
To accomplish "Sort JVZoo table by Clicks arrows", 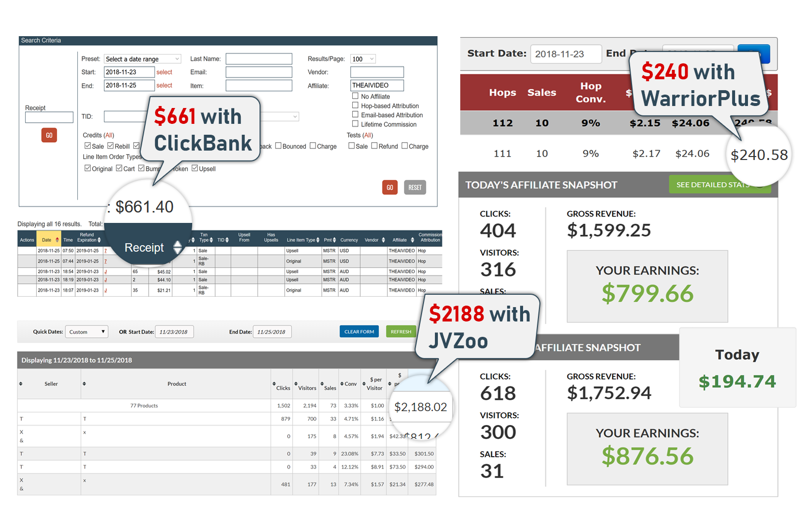I will coord(274,383).
